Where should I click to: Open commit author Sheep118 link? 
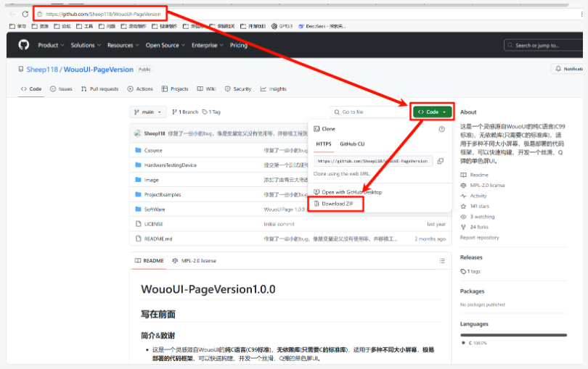tap(155, 133)
